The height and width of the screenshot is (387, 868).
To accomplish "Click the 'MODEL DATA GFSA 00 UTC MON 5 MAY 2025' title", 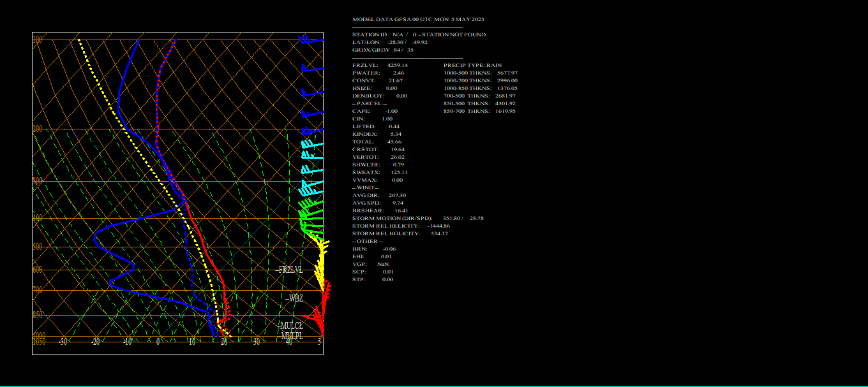I will tap(418, 19).
